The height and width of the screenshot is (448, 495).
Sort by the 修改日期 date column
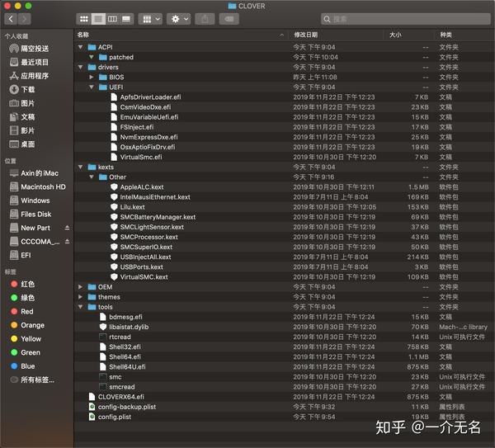[337, 35]
